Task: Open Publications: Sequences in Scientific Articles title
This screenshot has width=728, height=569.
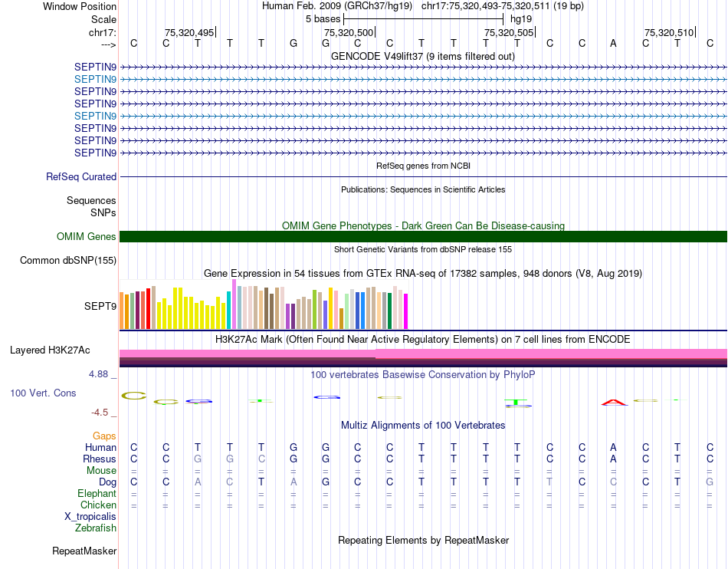Action: [x=423, y=189]
